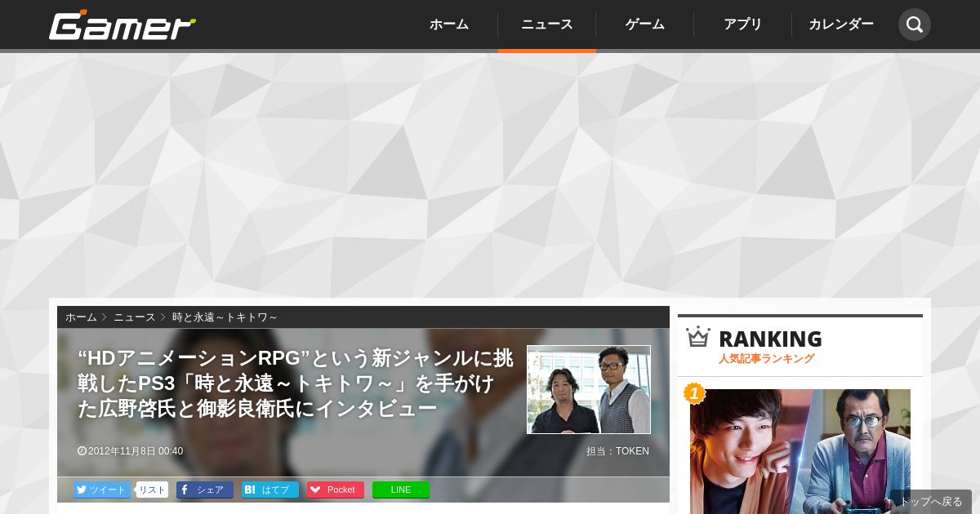This screenshot has height=514, width=980.
Task: Click the 担当：TOKEN author text
Action: (x=617, y=451)
